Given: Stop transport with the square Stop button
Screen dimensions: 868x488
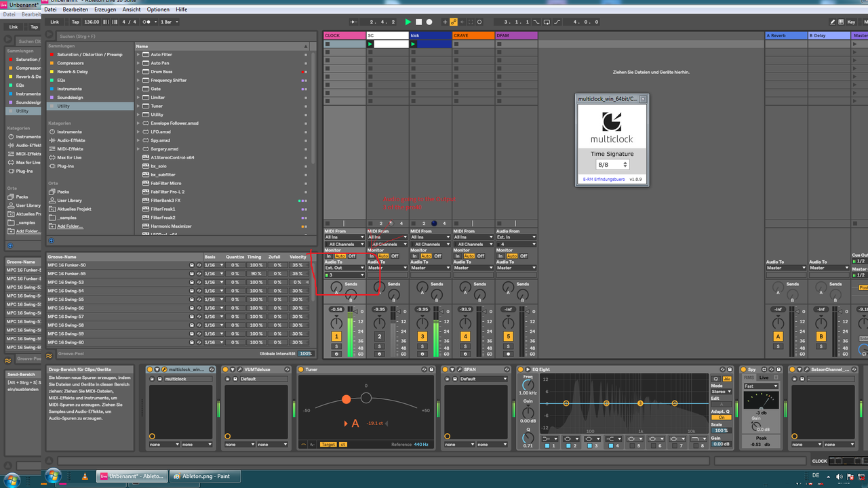Looking at the screenshot, I should [418, 22].
